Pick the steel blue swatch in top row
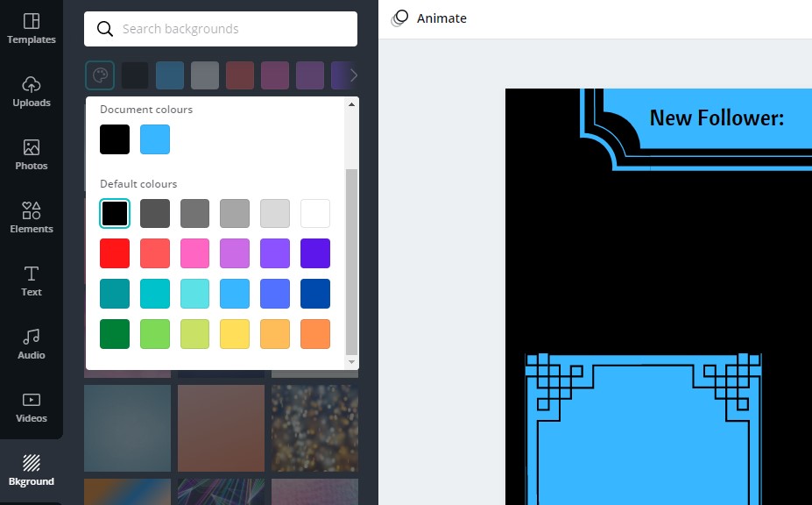The height and width of the screenshot is (505, 812). pyautogui.click(x=170, y=75)
